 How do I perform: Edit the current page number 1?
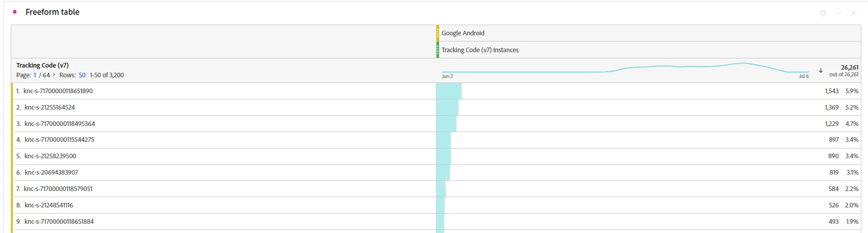click(x=35, y=75)
